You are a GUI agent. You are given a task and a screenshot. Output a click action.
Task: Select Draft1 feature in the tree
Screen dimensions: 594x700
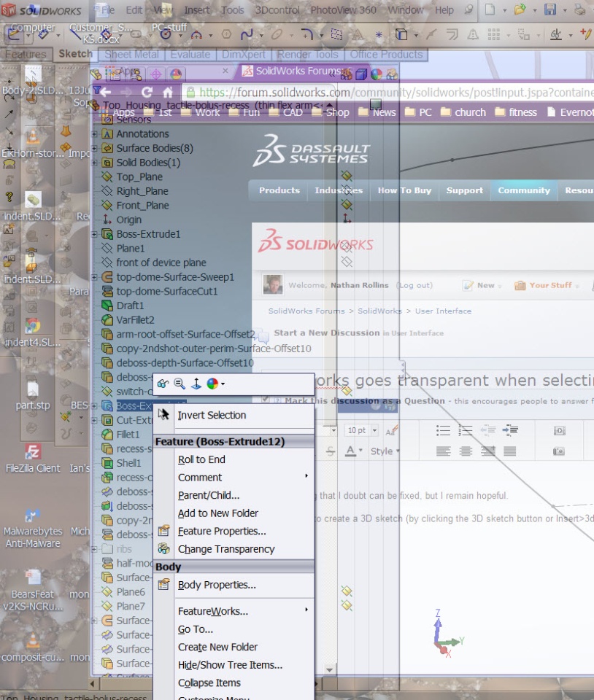point(130,306)
